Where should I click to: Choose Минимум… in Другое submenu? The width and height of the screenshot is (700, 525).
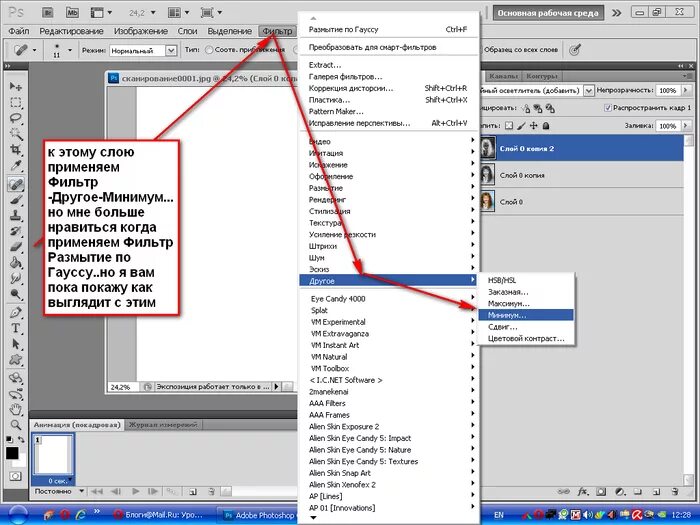pyautogui.click(x=526, y=315)
